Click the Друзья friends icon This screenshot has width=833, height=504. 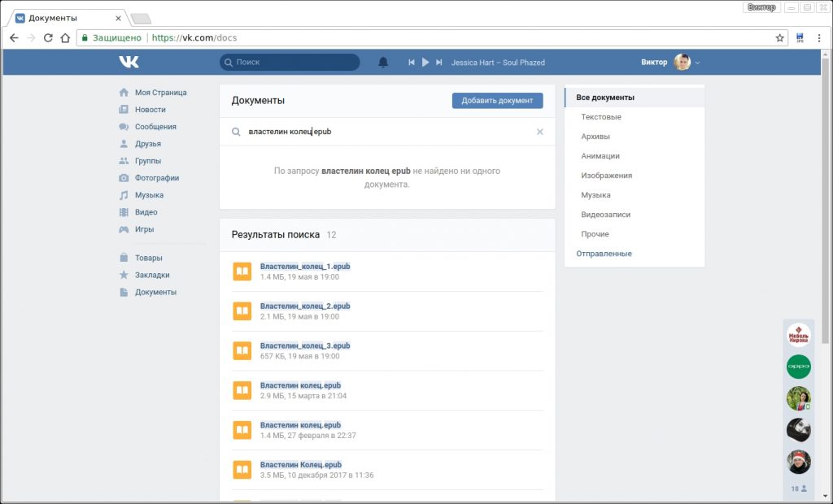[124, 143]
